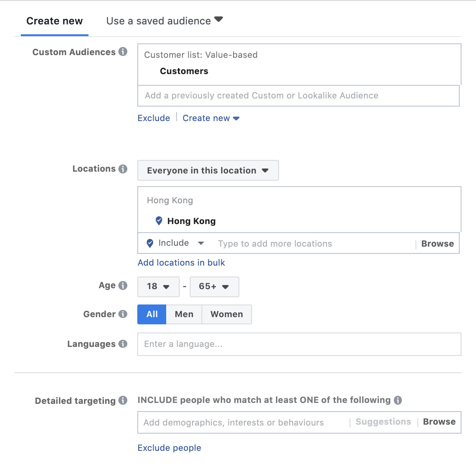Switch to the Create new tab
Viewport: 476px width, 468px height.
click(55, 21)
